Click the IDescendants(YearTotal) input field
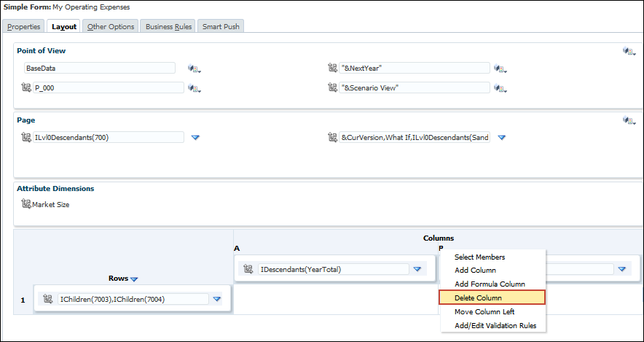644x342 pixels. coord(334,269)
